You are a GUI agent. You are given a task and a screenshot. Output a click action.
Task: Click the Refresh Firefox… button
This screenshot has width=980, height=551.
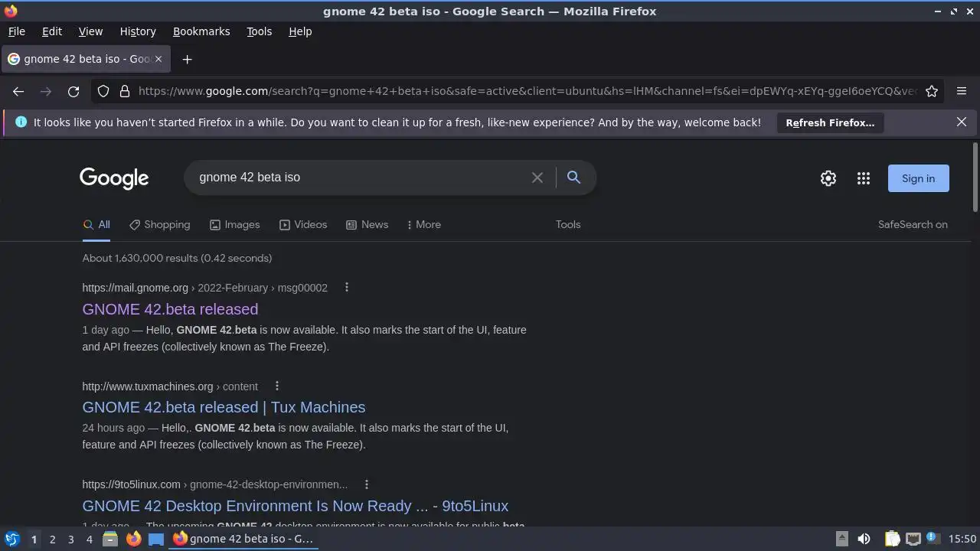click(x=830, y=122)
